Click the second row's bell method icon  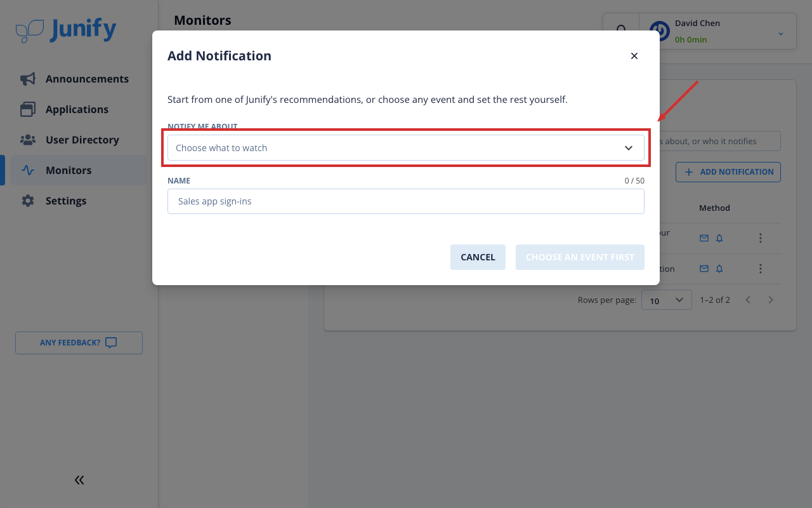[x=719, y=269]
